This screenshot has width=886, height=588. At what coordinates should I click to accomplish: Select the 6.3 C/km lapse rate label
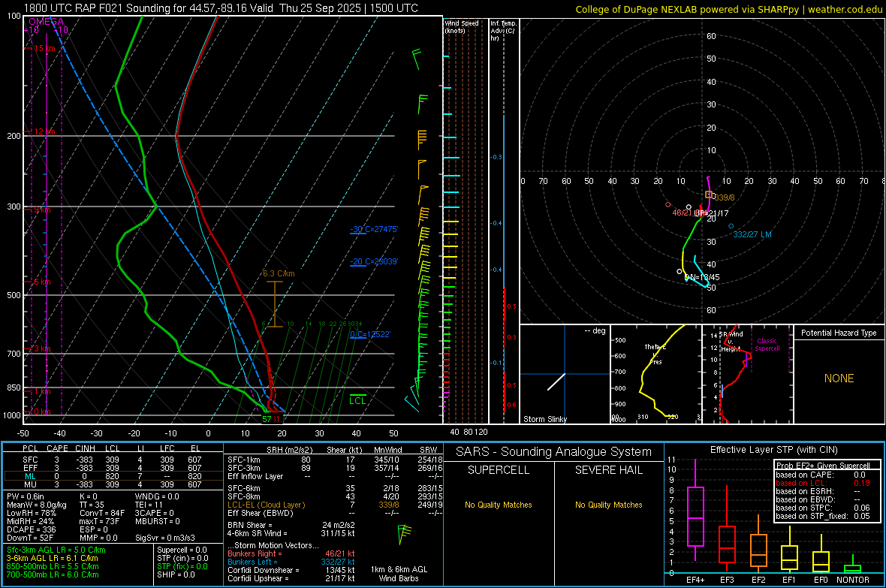pyautogui.click(x=279, y=273)
